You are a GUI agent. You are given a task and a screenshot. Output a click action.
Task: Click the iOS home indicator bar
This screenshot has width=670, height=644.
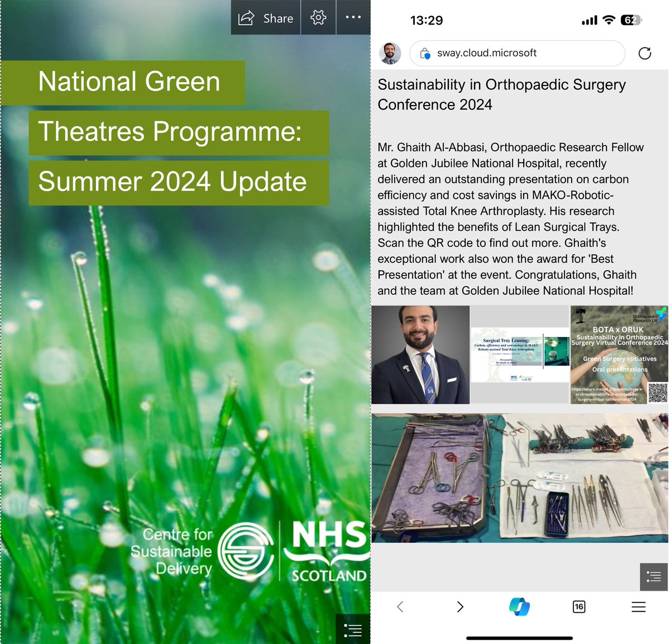coord(519,638)
